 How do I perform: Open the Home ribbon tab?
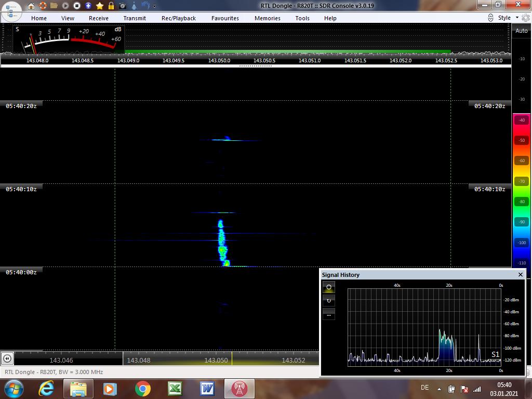(x=39, y=18)
